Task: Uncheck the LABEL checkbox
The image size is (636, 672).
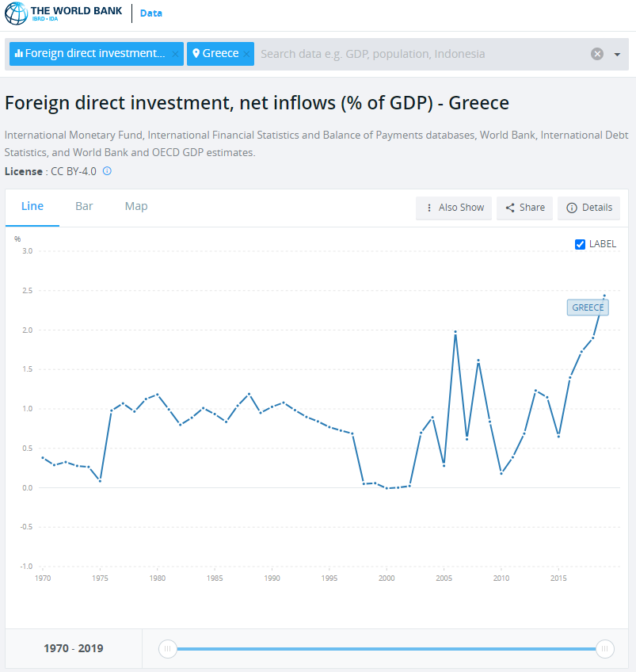Action: point(580,244)
